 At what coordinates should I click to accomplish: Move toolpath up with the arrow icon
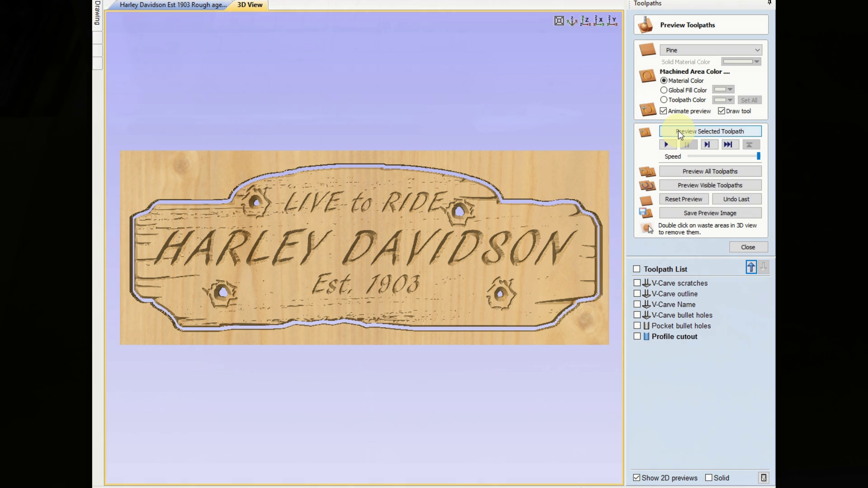(751, 267)
